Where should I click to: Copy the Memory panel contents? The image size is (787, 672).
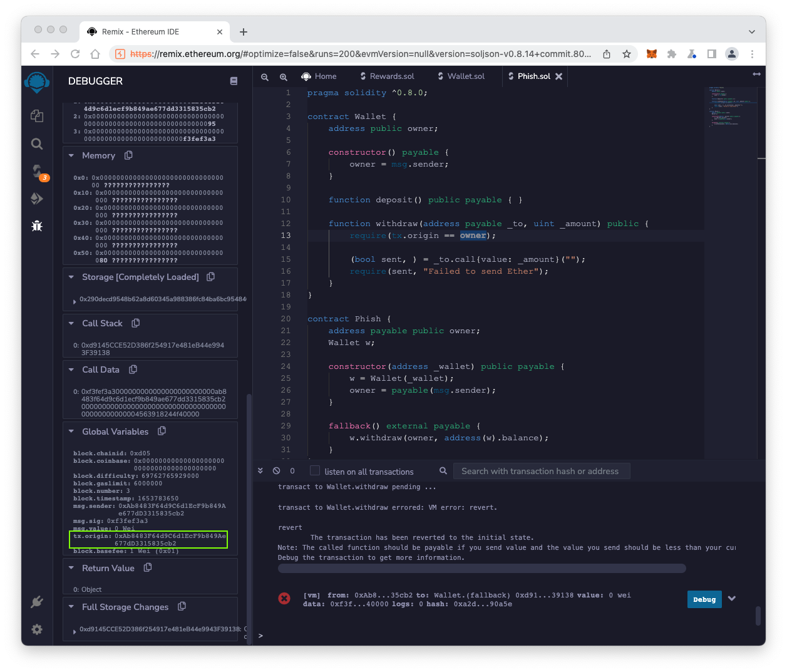(x=128, y=155)
